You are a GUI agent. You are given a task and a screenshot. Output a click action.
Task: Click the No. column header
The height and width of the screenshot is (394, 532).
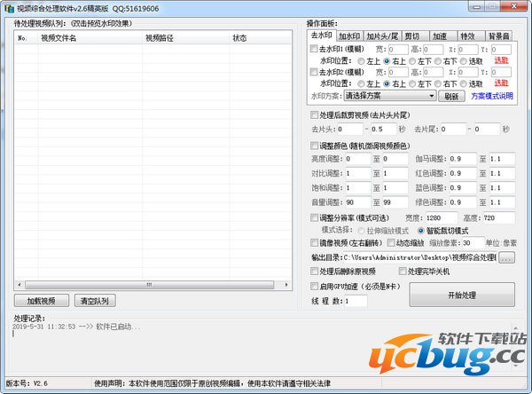click(x=27, y=38)
